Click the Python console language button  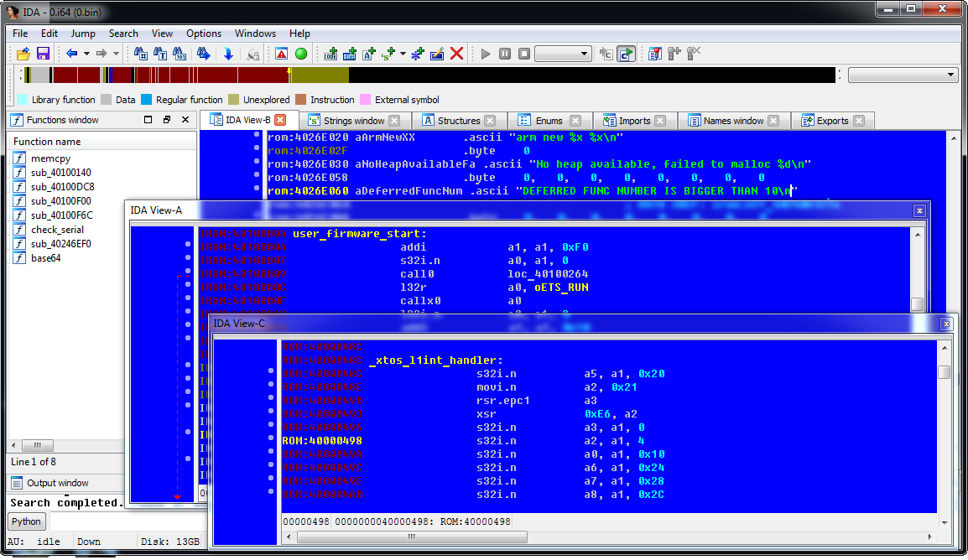tap(26, 521)
